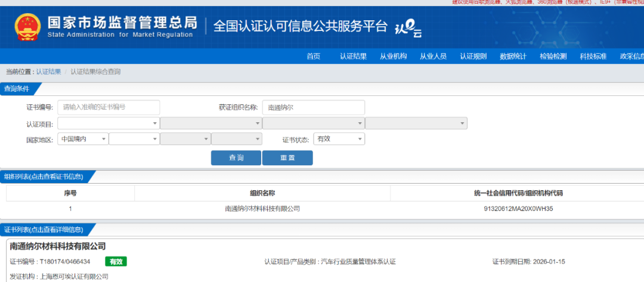This screenshot has width=644, height=282.
Task: Click the 重置 reset button
Action: (x=287, y=157)
